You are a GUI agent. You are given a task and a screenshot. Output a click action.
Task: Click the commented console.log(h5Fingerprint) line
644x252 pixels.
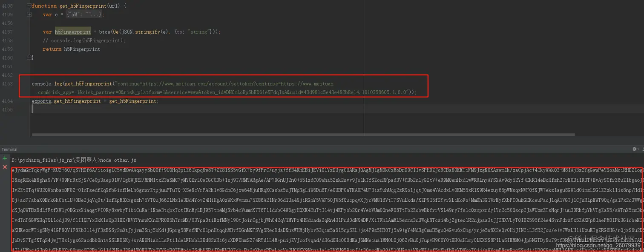84,40
